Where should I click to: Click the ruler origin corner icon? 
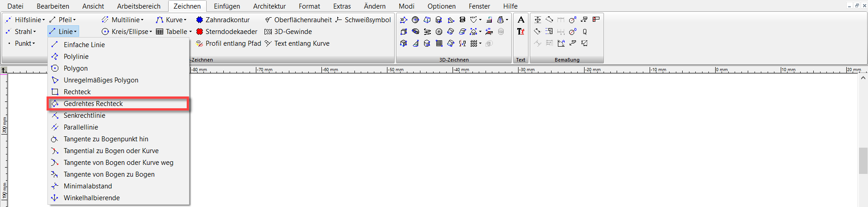click(4, 70)
